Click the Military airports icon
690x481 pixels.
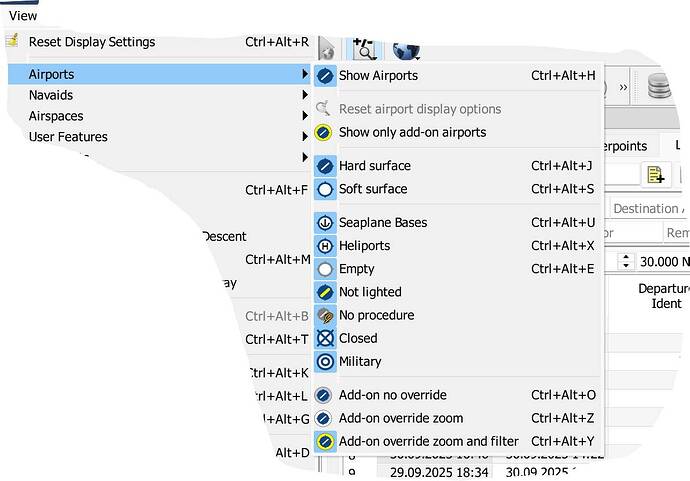click(x=324, y=361)
